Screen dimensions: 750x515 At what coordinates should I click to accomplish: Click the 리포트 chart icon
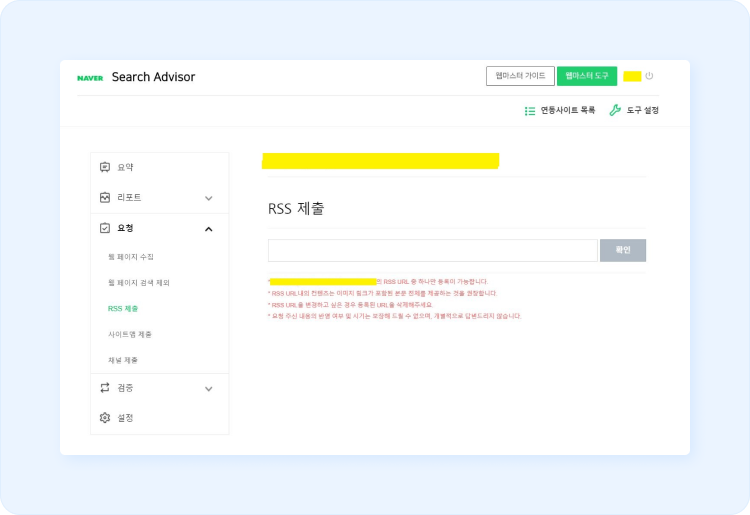tap(105, 198)
